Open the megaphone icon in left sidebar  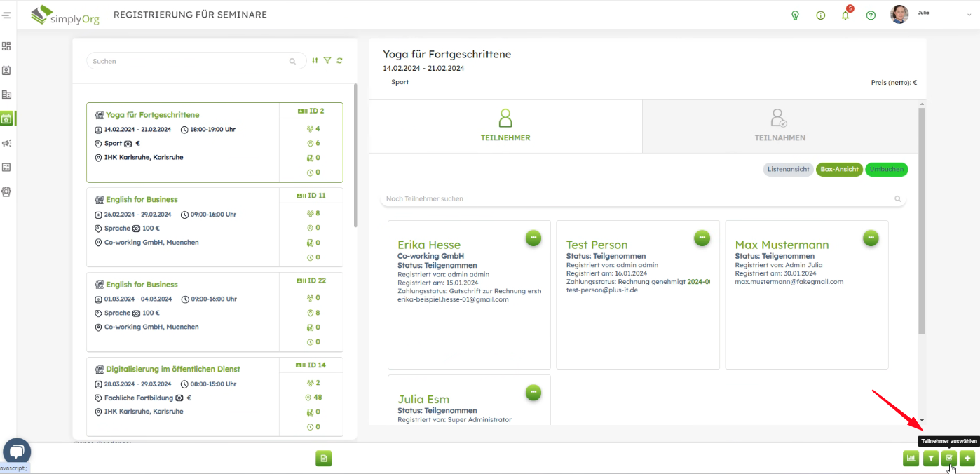click(x=6, y=143)
